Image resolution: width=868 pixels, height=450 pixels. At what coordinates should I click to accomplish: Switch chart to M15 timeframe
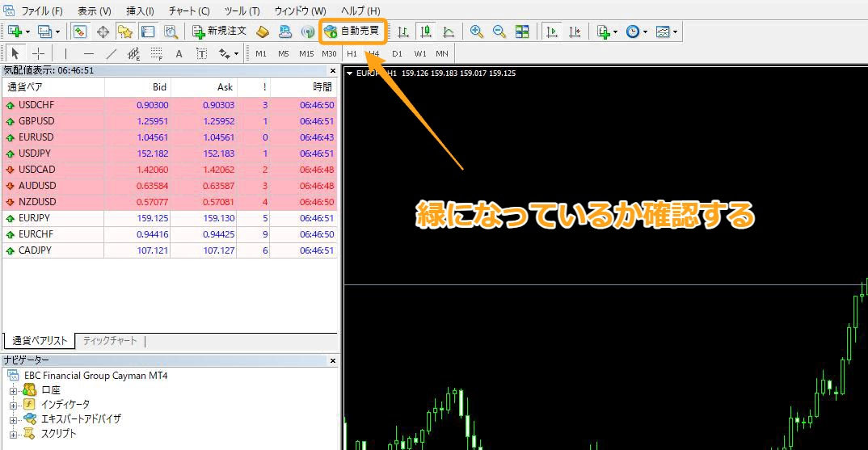[306, 53]
